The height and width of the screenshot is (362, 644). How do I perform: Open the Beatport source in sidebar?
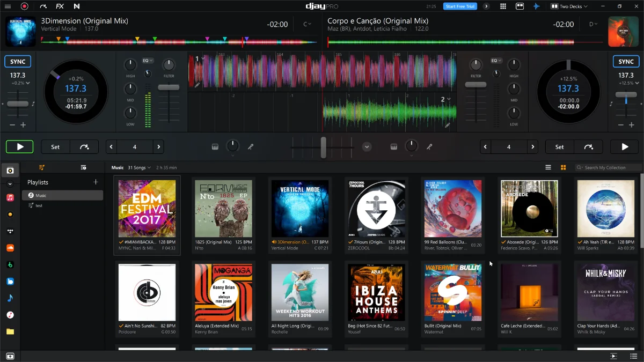[x=10, y=264]
